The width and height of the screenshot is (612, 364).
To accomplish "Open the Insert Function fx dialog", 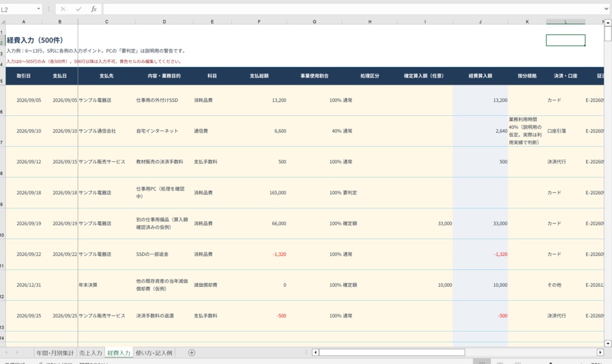I will (x=94, y=9).
